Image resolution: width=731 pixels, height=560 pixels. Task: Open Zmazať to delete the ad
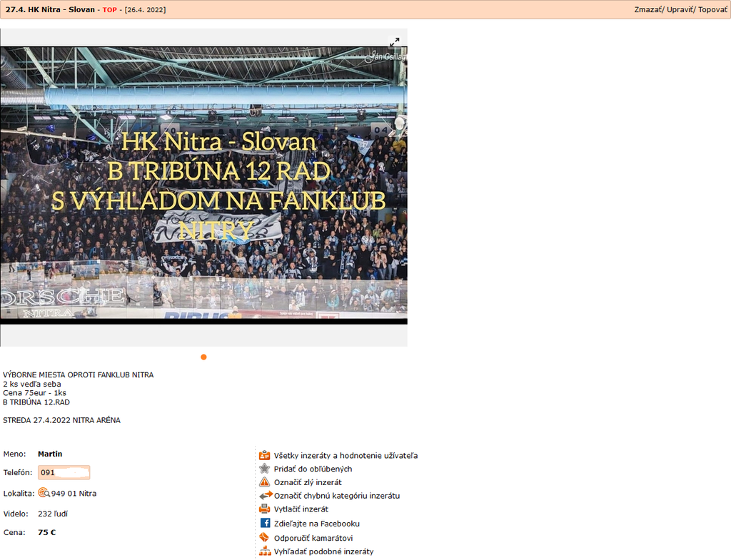[648, 10]
